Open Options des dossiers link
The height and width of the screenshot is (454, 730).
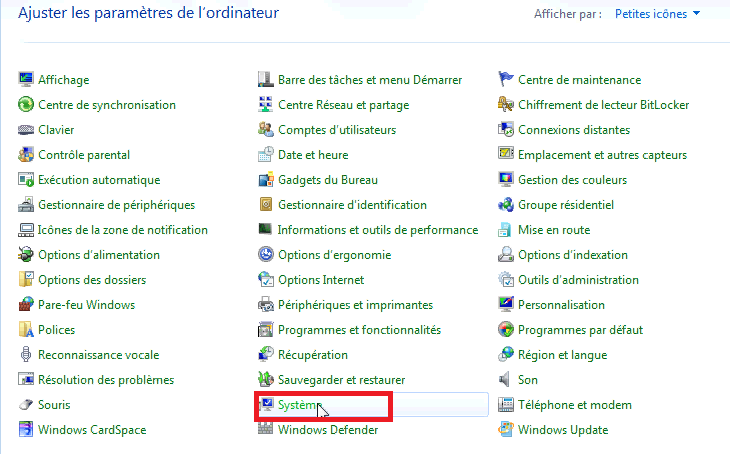92,280
